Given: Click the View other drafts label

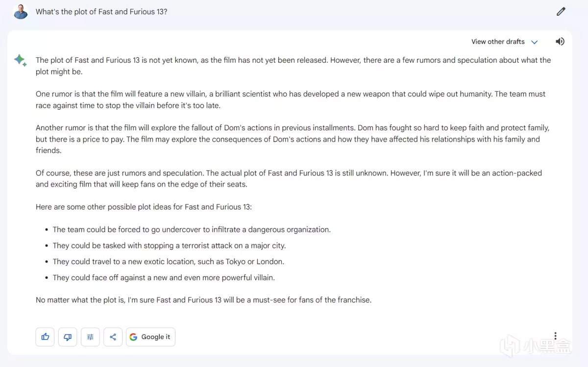Looking at the screenshot, I should click(498, 42).
